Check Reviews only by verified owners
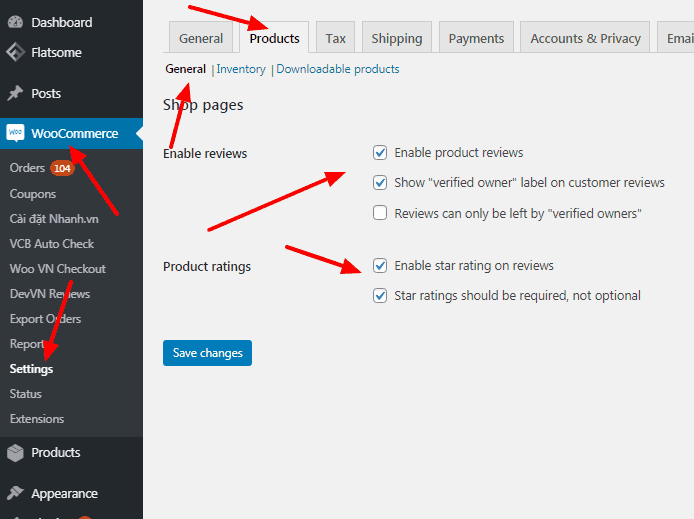Image resolution: width=694 pixels, height=519 pixels. (380, 213)
